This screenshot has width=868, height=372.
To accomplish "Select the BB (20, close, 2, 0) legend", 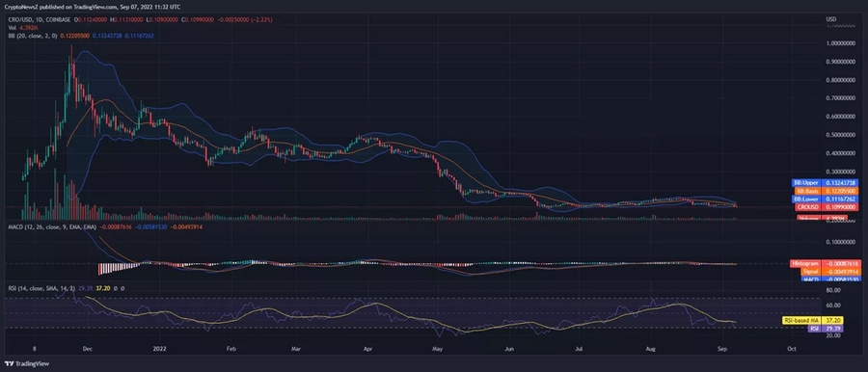I will (x=32, y=35).
